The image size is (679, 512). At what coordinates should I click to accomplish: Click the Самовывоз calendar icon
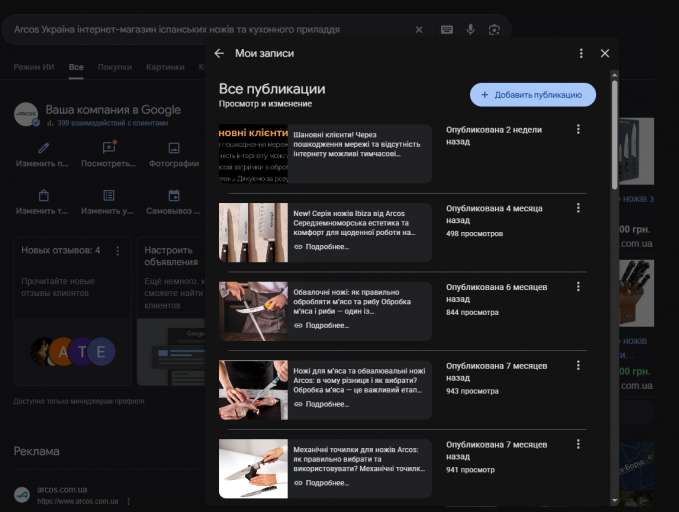pyautogui.click(x=174, y=195)
